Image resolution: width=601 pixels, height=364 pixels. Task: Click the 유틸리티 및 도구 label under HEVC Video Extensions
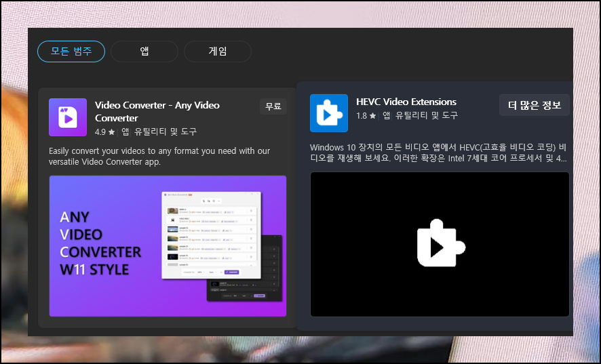[x=427, y=115]
